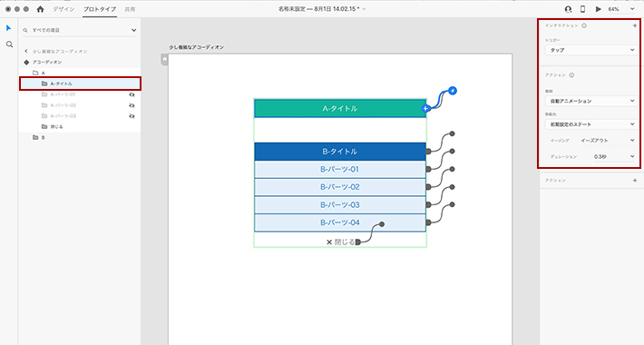This screenshot has width=644, height=345.
Task: Choose the Zoom magnifier tool
Action: click(9, 44)
